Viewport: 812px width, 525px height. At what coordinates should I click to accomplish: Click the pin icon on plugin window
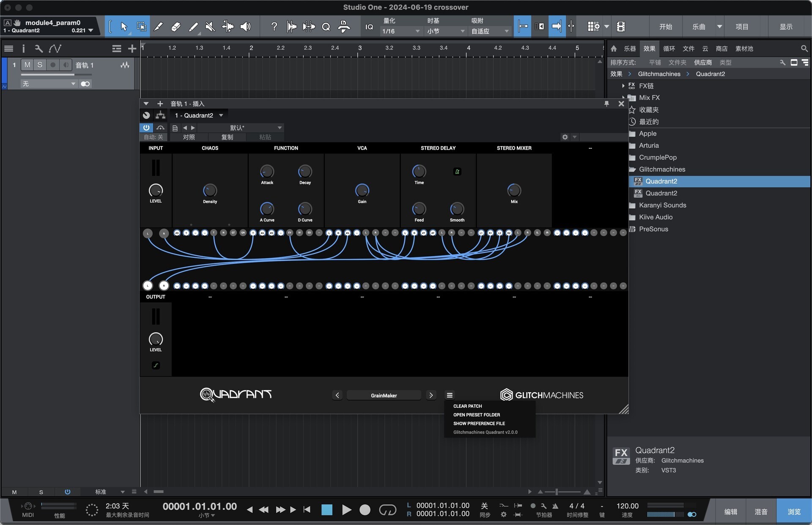tap(606, 104)
